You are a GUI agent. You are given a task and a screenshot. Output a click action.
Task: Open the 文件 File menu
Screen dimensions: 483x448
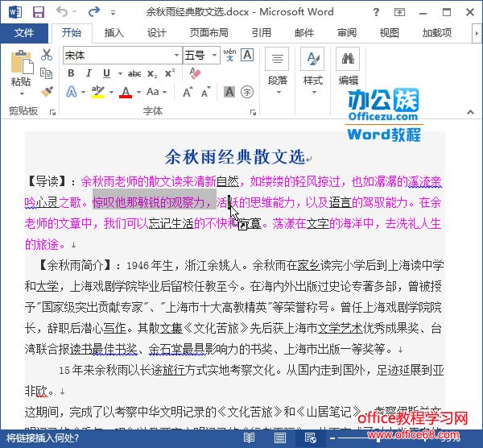[x=24, y=33]
